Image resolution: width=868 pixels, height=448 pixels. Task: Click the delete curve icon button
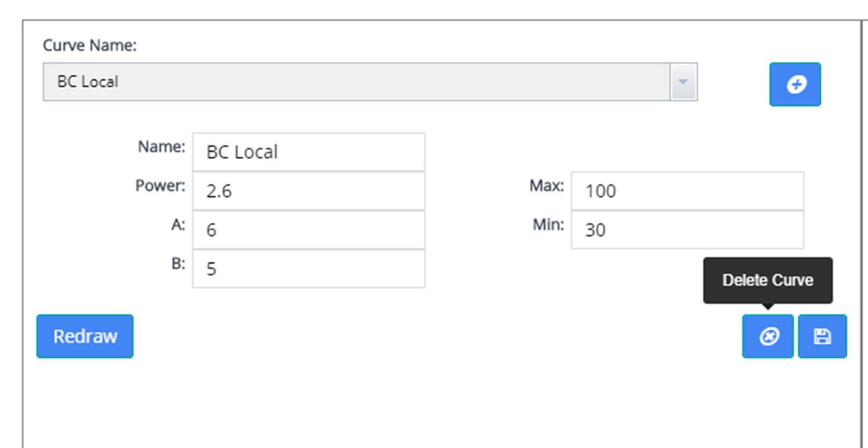pyautogui.click(x=768, y=336)
